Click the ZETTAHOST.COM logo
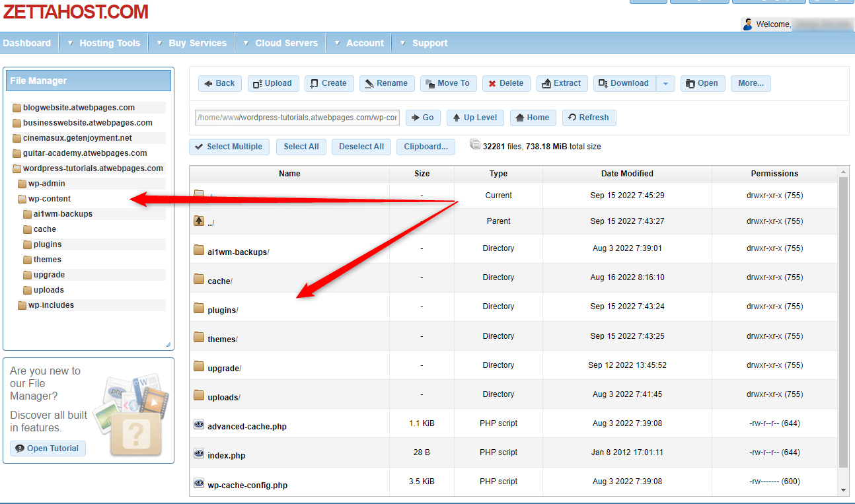The height and width of the screenshot is (504, 855). (x=75, y=11)
